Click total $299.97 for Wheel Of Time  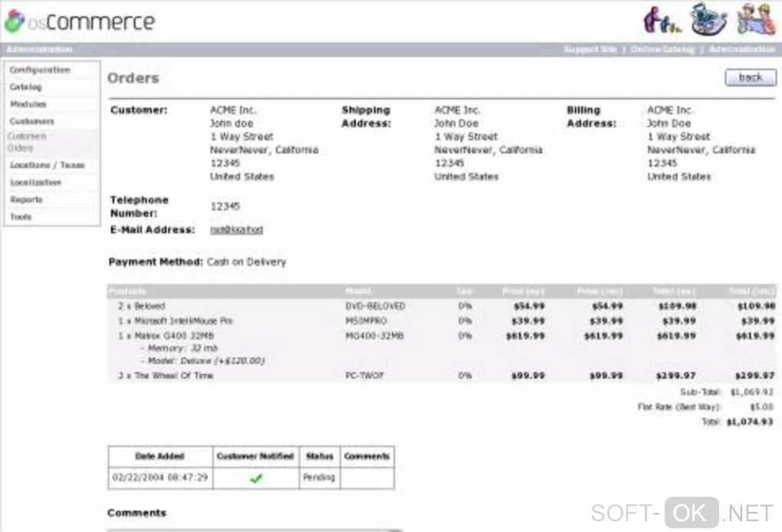(x=675, y=376)
